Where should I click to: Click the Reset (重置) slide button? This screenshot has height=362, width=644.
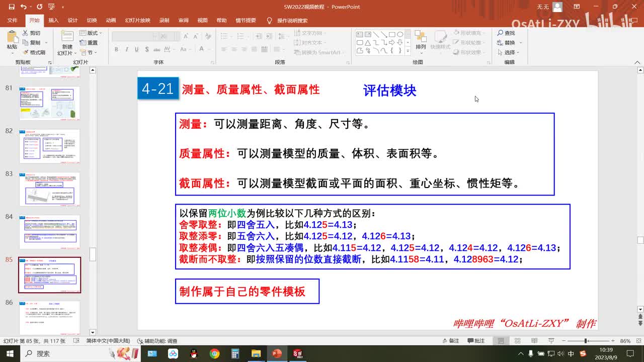coord(89,43)
